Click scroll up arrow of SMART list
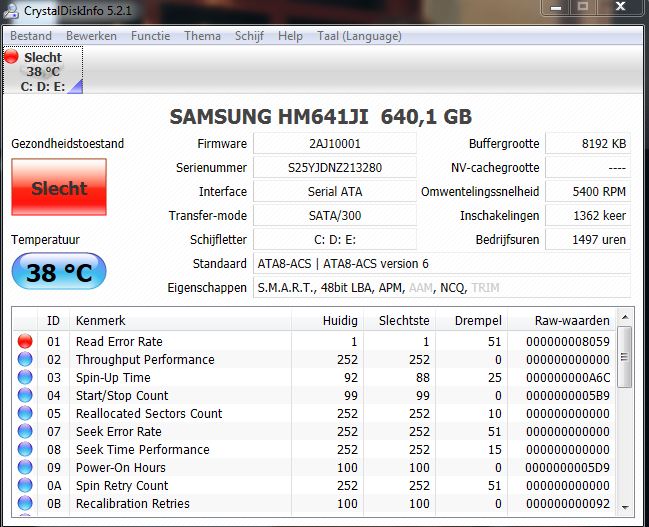This screenshot has width=649, height=527. click(x=625, y=317)
